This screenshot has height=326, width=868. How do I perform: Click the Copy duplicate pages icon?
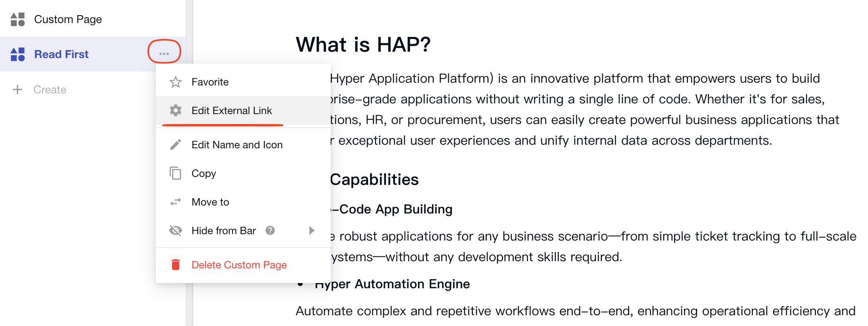[x=175, y=173]
